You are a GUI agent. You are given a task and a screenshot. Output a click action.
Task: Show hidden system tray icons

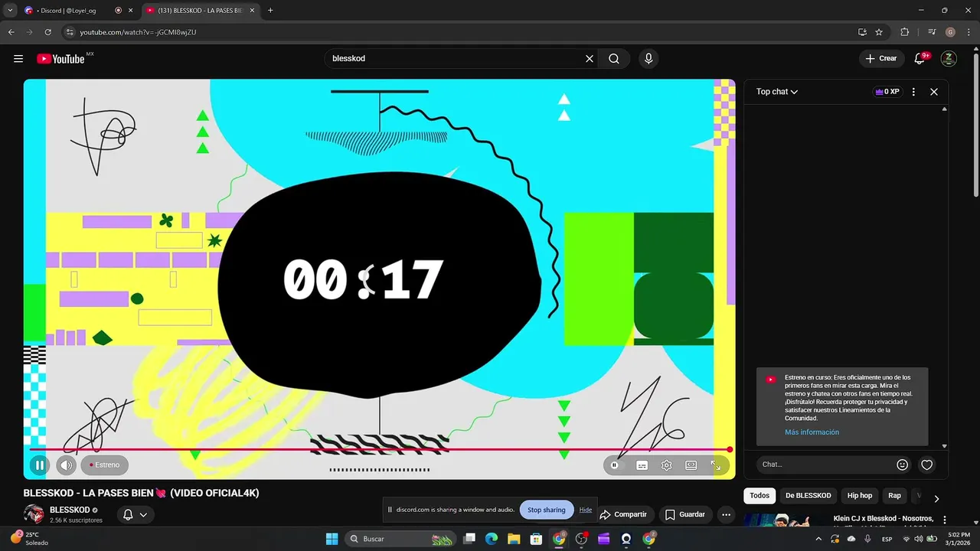[818, 539]
